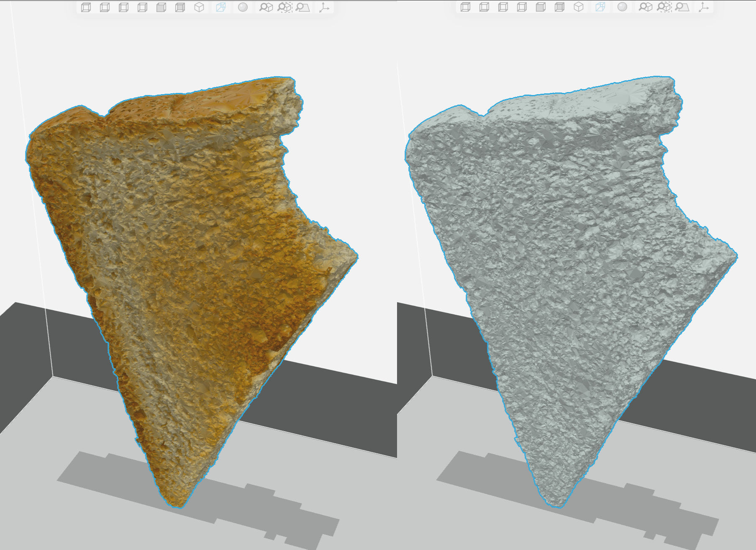Switch right viewport to isometric cube view
Viewport: 756px width, 550px height.
click(x=579, y=7)
